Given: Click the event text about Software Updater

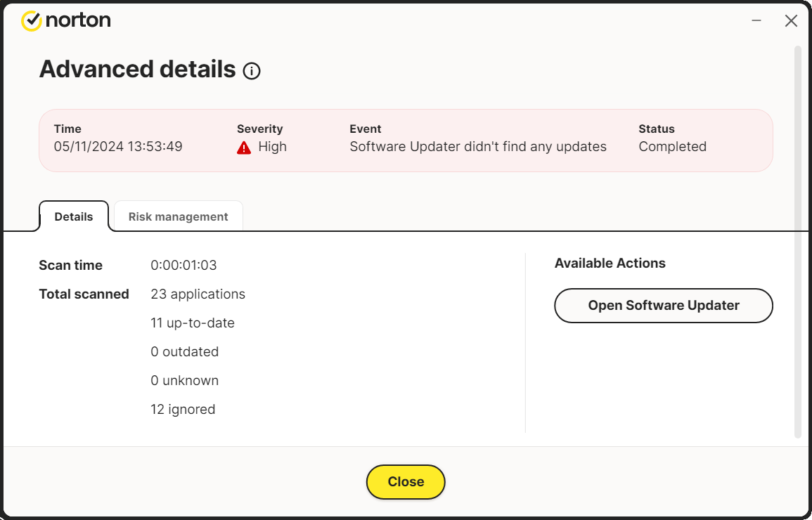Looking at the screenshot, I should click(477, 147).
